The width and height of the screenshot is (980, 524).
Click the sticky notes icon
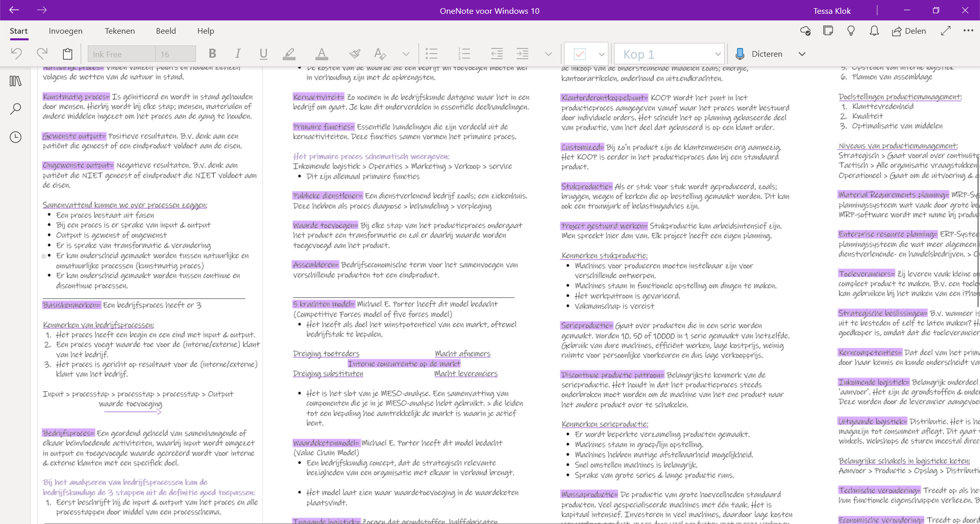828,31
